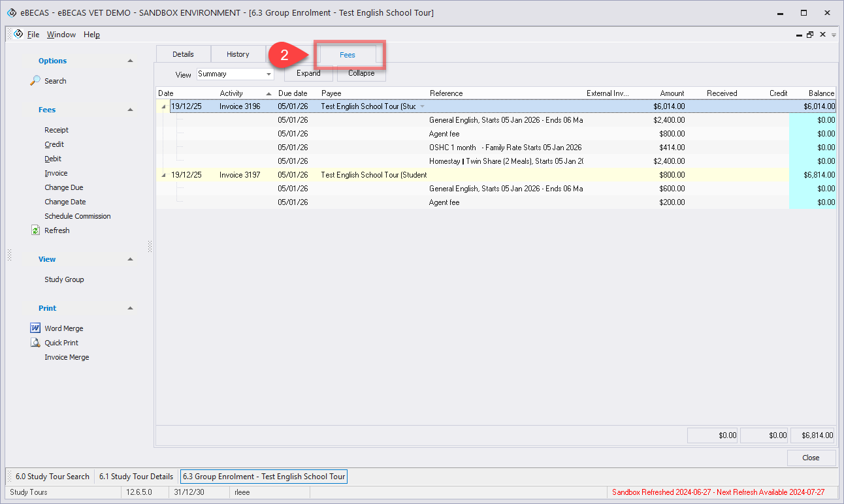Switch to the Details tab
The image size is (844, 504).
tap(184, 54)
